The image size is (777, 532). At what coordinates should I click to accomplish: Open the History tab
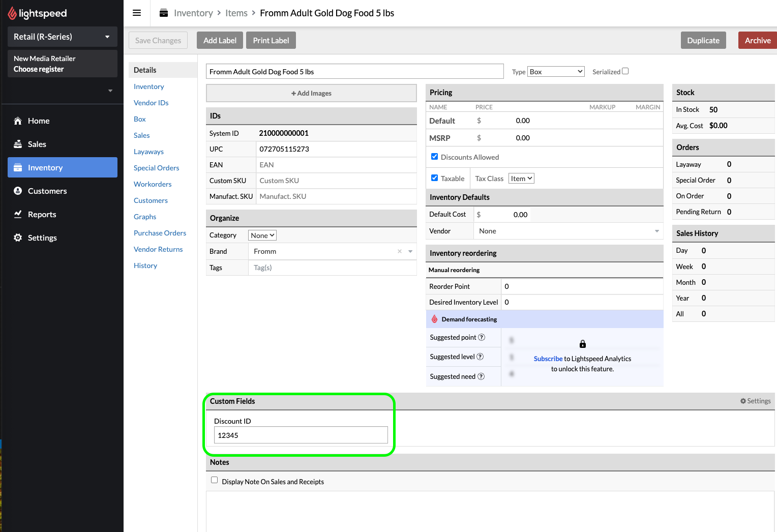[145, 265]
